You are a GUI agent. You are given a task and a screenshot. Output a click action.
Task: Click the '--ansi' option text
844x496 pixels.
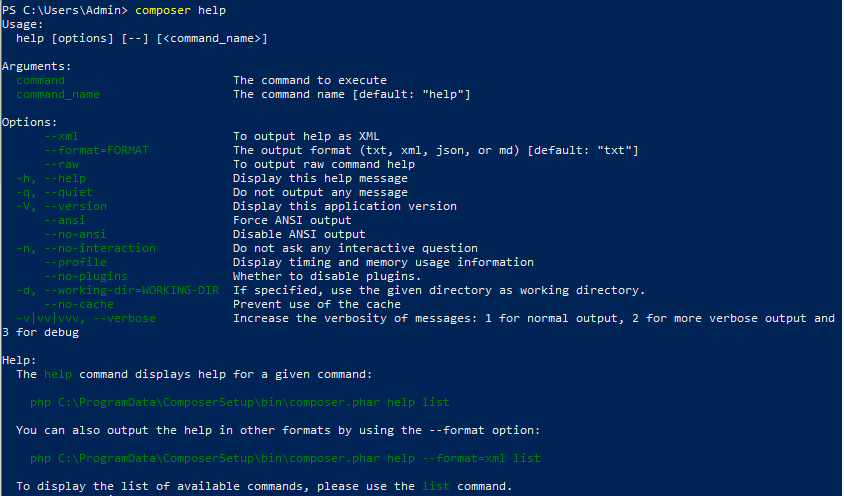click(65, 220)
